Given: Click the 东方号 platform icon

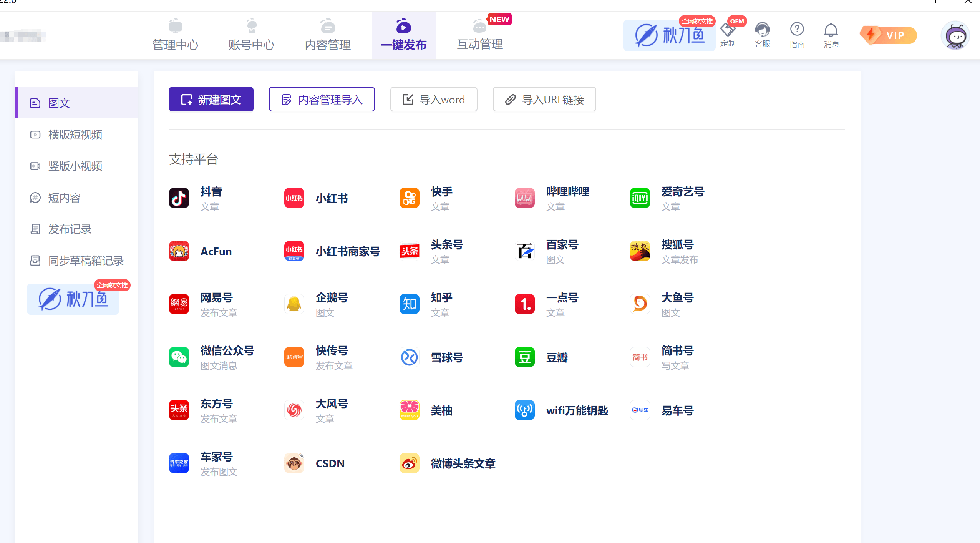Looking at the screenshot, I should 179,410.
